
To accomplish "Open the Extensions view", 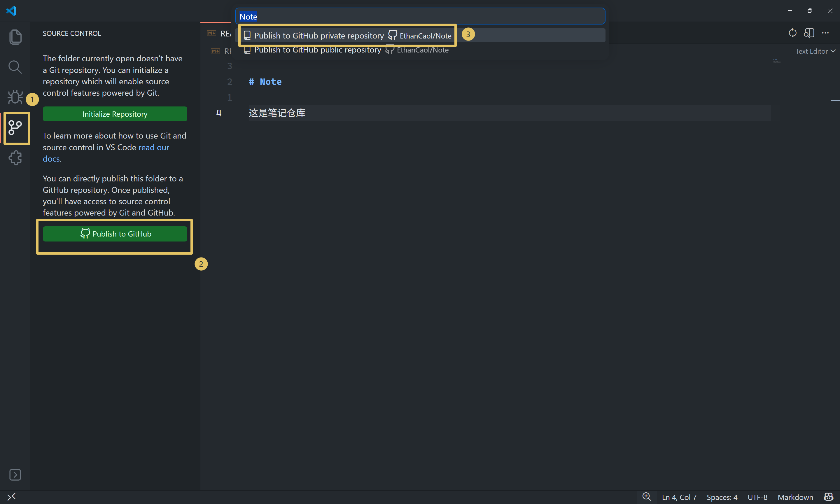I will [15, 158].
